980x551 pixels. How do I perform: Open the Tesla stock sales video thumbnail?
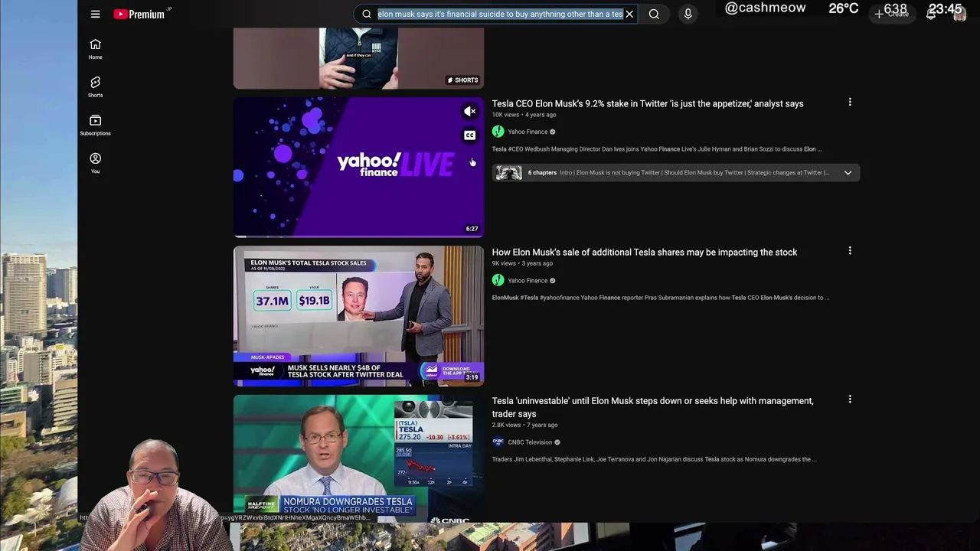coord(358,315)
